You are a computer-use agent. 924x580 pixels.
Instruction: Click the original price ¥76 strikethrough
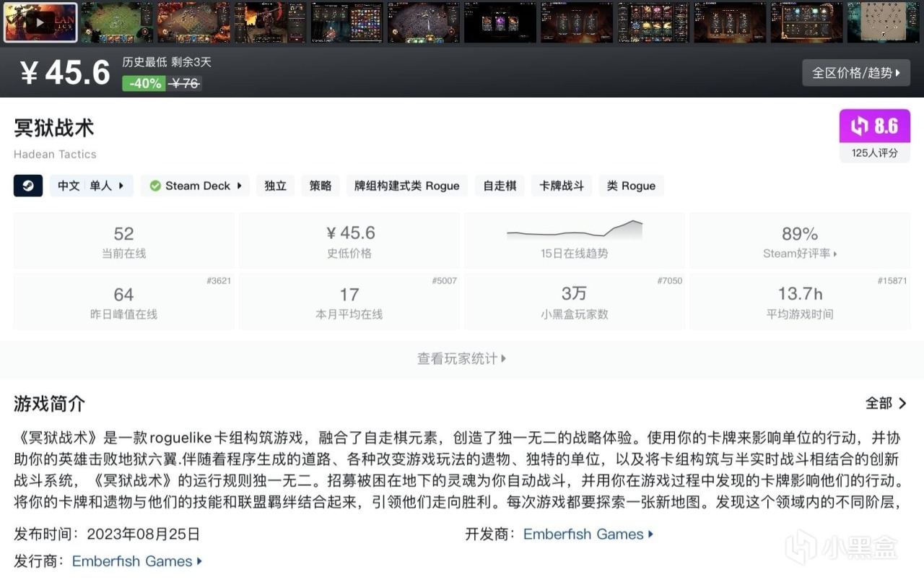tap(185, 83)
